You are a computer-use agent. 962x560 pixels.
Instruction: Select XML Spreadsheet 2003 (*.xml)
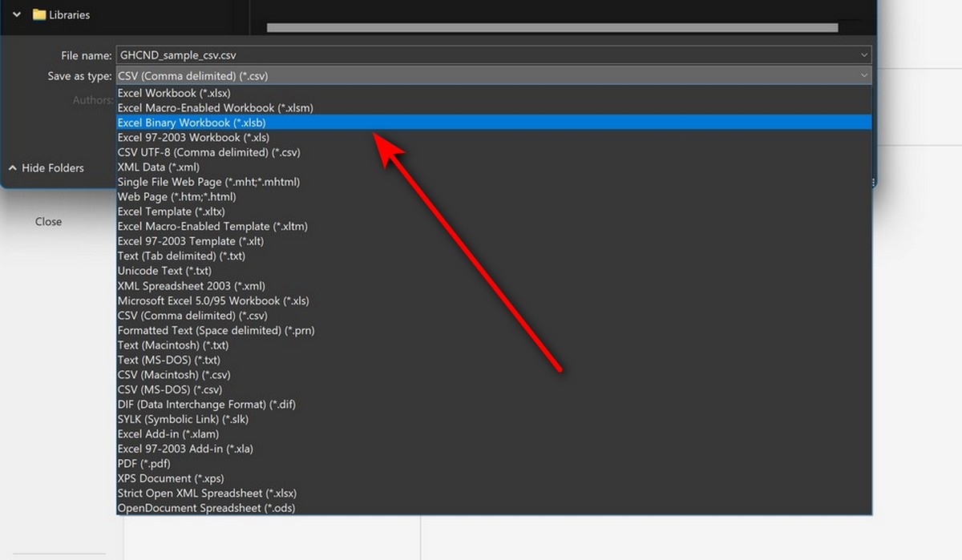tap(494, 285)
